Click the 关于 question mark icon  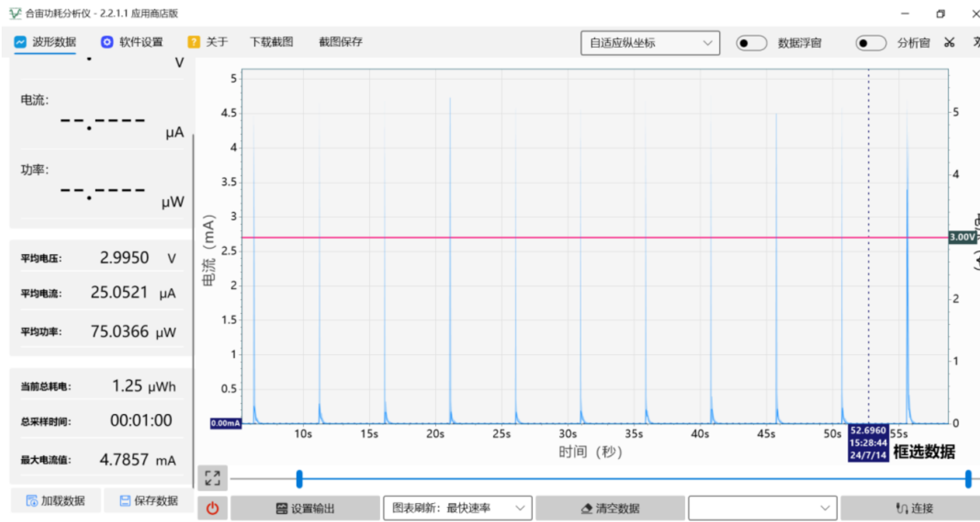[x=193, y=42]
